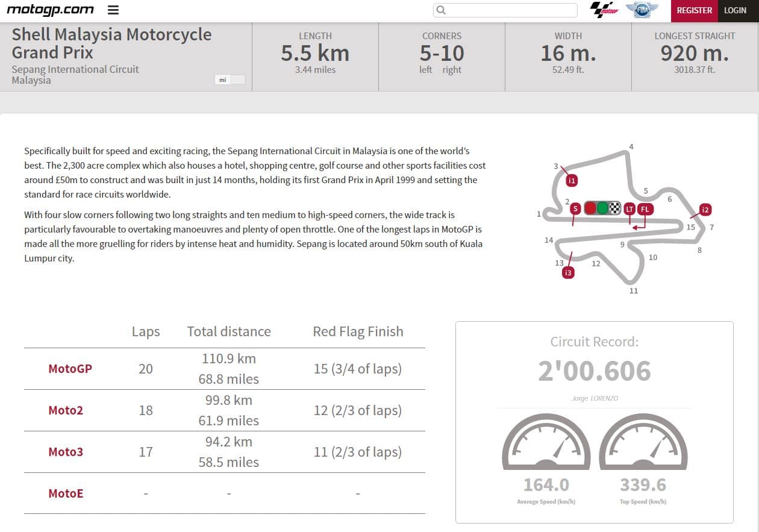Click the average speed gauge icon
This screenshot has height=532, width=759.
(x=546, y=442)
